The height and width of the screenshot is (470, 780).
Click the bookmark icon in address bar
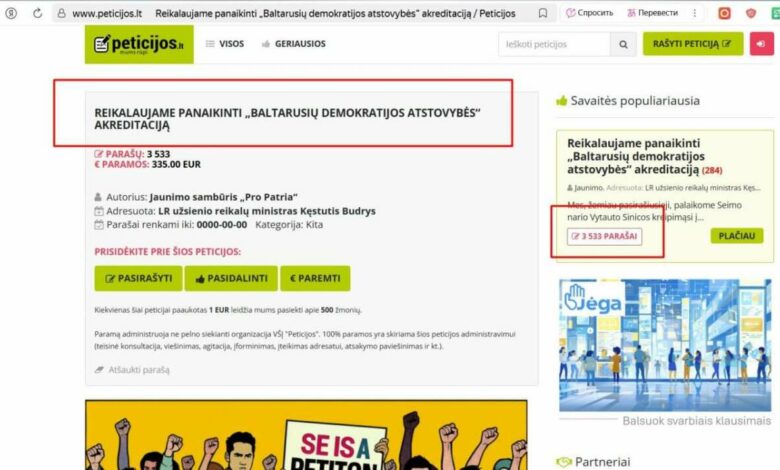543,13
